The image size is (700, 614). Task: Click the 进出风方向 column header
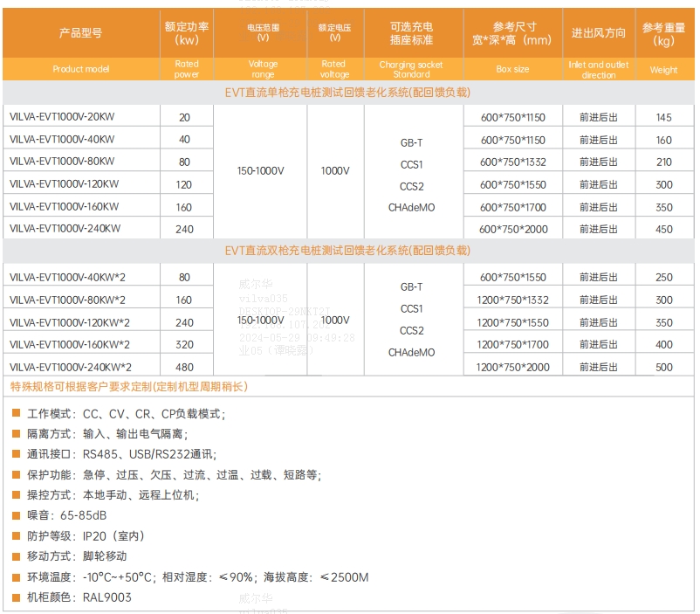point(598,33)
